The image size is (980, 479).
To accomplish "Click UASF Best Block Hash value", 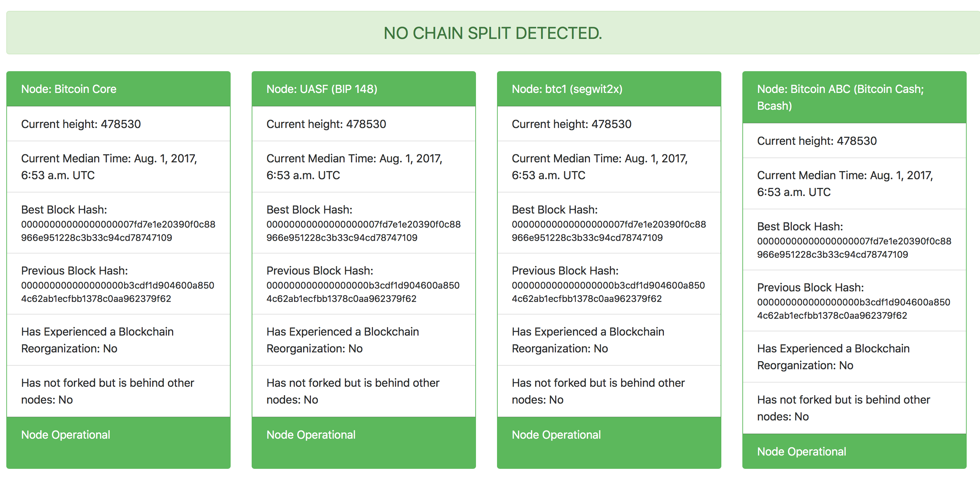I will point(364,231).
